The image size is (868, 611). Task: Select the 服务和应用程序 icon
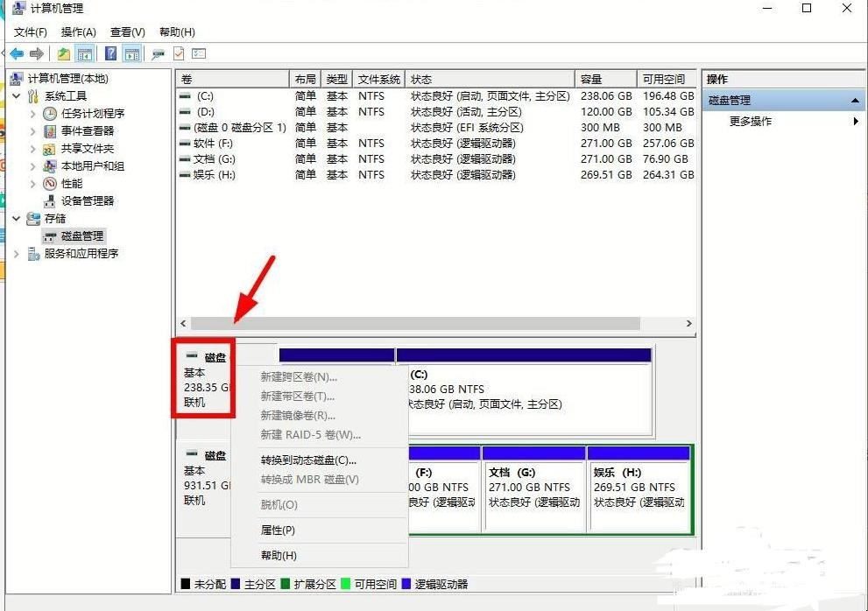(33, 254)
